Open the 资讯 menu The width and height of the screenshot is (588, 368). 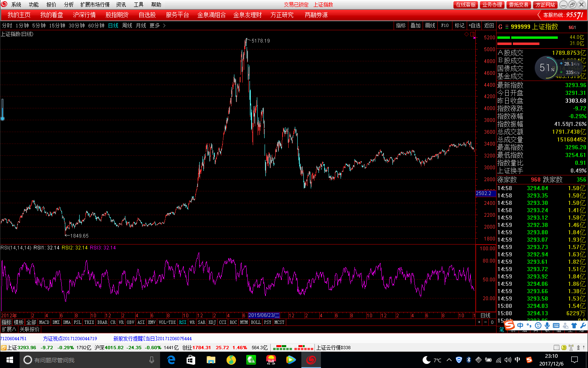(121, 4)
